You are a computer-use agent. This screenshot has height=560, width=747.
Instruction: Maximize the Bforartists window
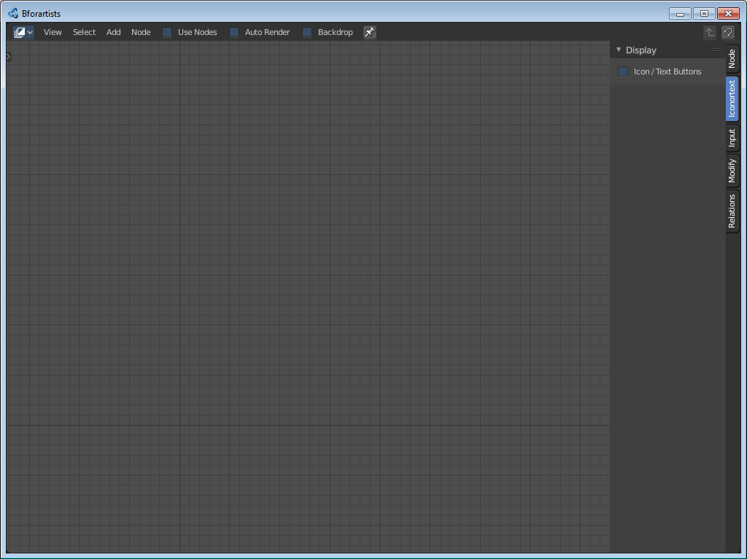point(704,14)
